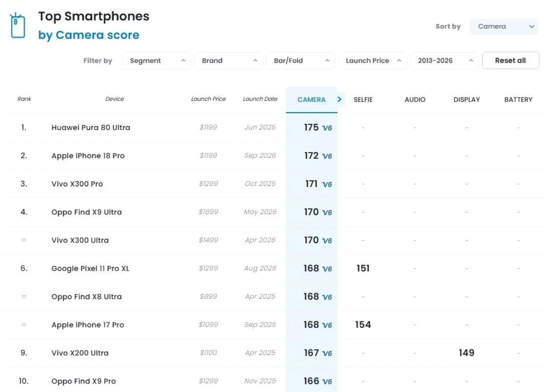
Task: Select the BATTERY column tab
Action: coord(518,99)
